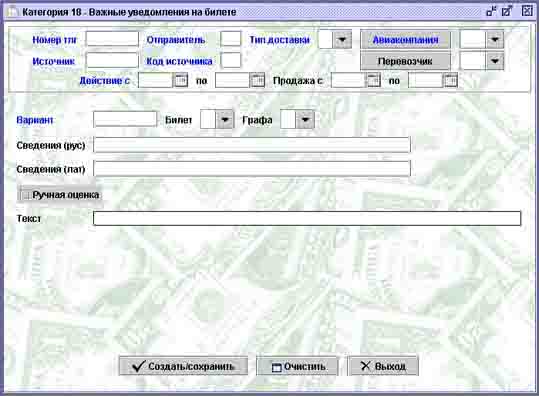Click the Очистить button
539x396 pixels.
(297, 366)
